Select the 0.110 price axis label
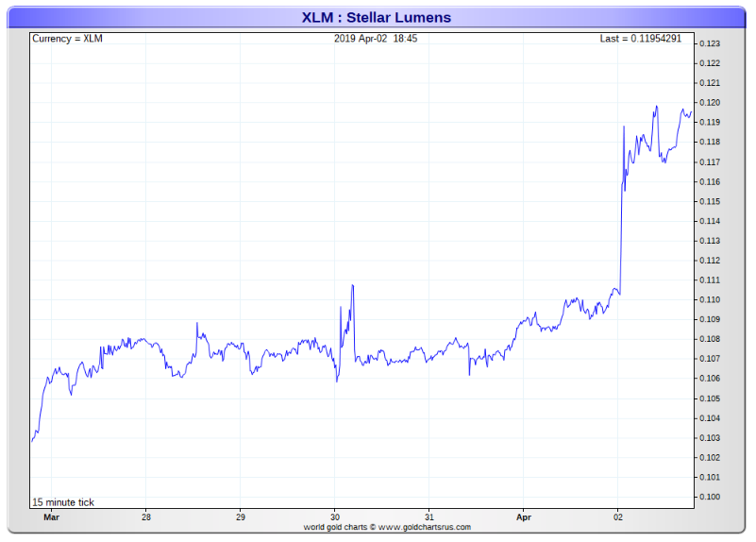The image size is (756, 542). point(710,300)
